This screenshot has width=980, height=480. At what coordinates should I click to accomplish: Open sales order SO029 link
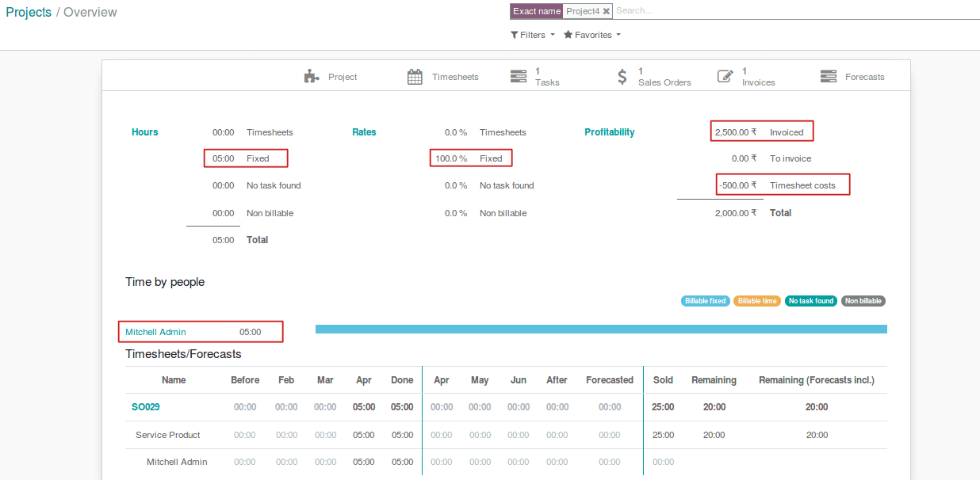click(146, 407)
